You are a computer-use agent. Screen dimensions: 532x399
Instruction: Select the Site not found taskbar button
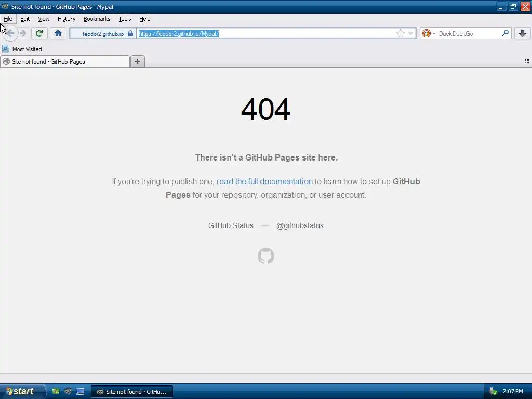pos(132,392)
